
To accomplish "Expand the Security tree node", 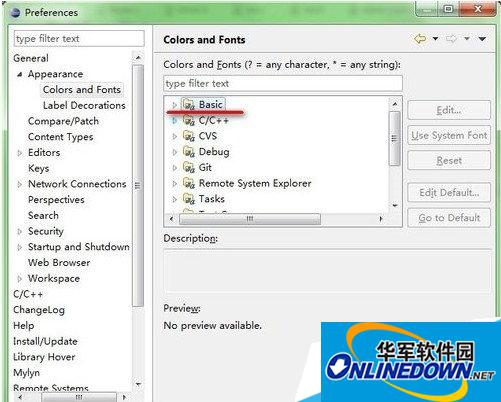I will tap(20, 231).
